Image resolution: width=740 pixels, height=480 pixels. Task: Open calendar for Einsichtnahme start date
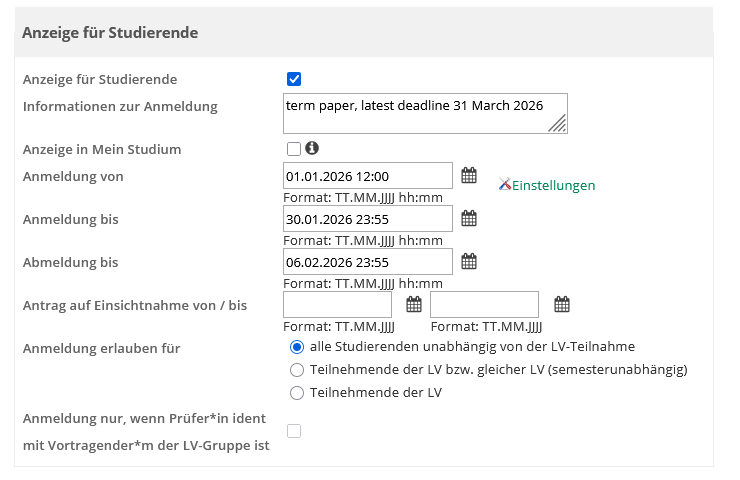[414, 305]
